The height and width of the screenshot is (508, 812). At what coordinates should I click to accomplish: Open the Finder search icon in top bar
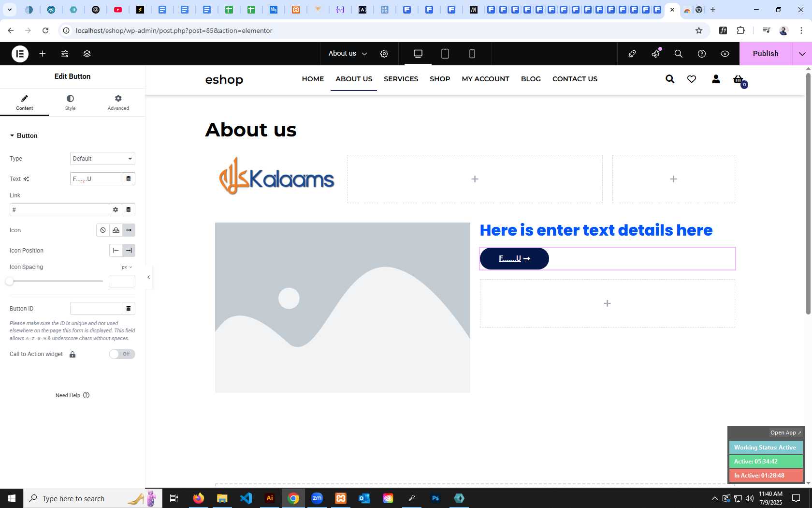tap(679, 54)
